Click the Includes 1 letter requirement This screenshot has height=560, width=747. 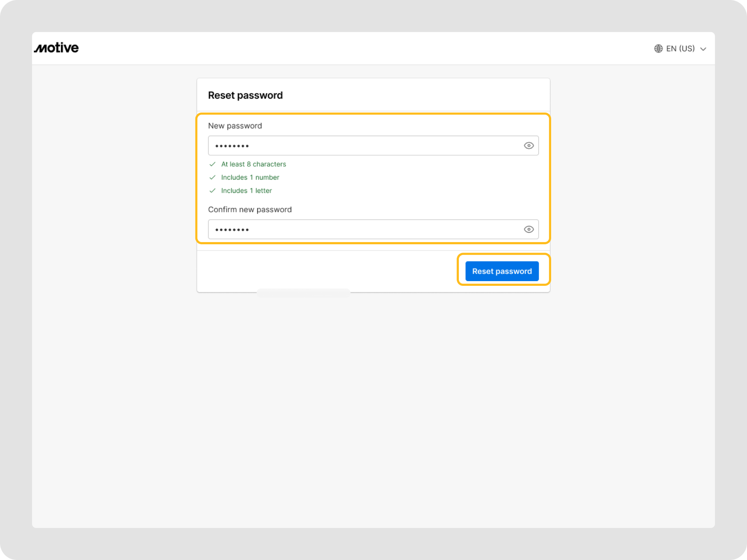tap(246, 190)
